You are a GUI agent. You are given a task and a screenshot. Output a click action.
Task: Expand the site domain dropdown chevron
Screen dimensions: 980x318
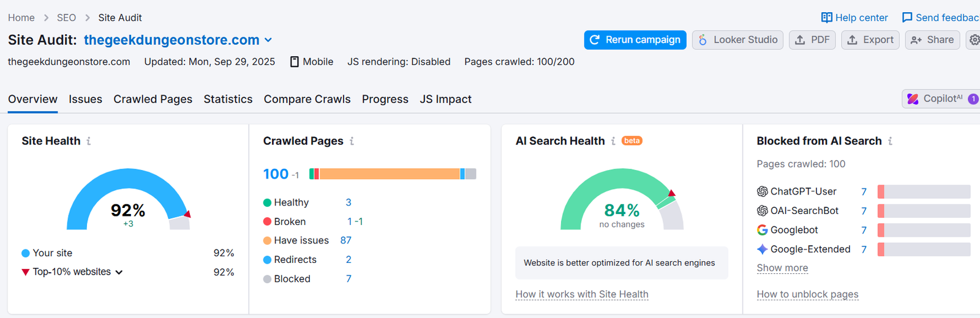pyautogui.click(x=268, y=40)
